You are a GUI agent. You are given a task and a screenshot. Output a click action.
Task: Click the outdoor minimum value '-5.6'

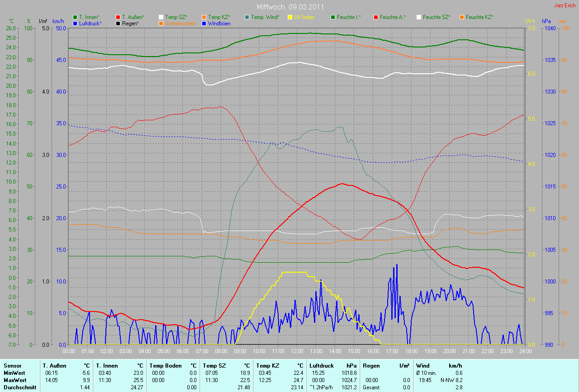click(x=85, y=373)
